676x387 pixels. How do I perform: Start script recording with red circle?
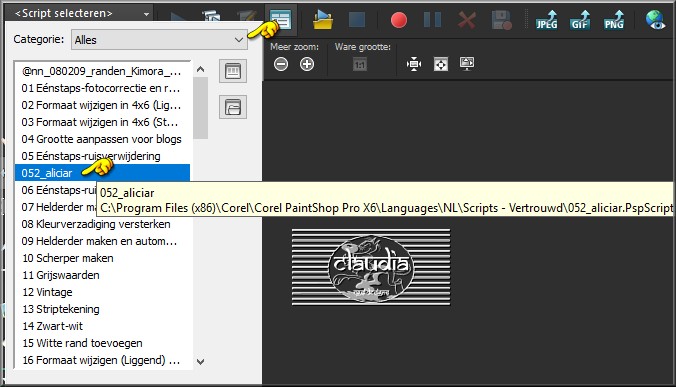point(398,20)
